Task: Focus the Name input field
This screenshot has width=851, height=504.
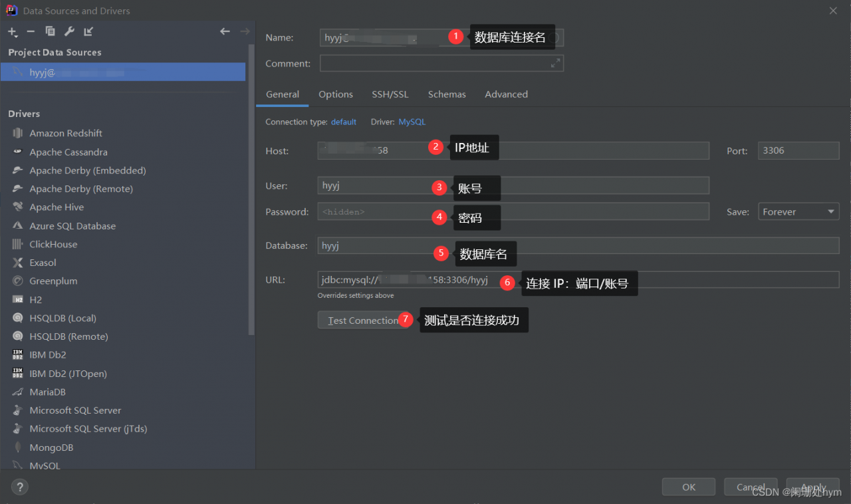Action: coord(441,38)
